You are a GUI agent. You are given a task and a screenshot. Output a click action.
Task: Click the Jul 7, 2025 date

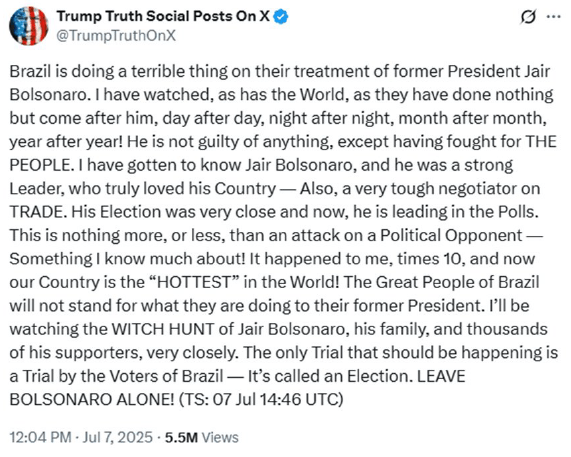tap(118, 437)
